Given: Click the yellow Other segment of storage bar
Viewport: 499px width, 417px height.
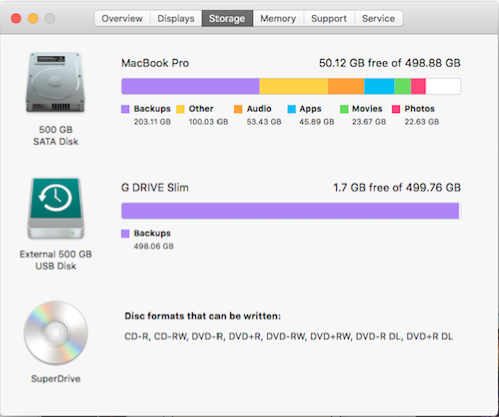Looking at the screenshot, I should pyautogui.click(x=294, y=86).
